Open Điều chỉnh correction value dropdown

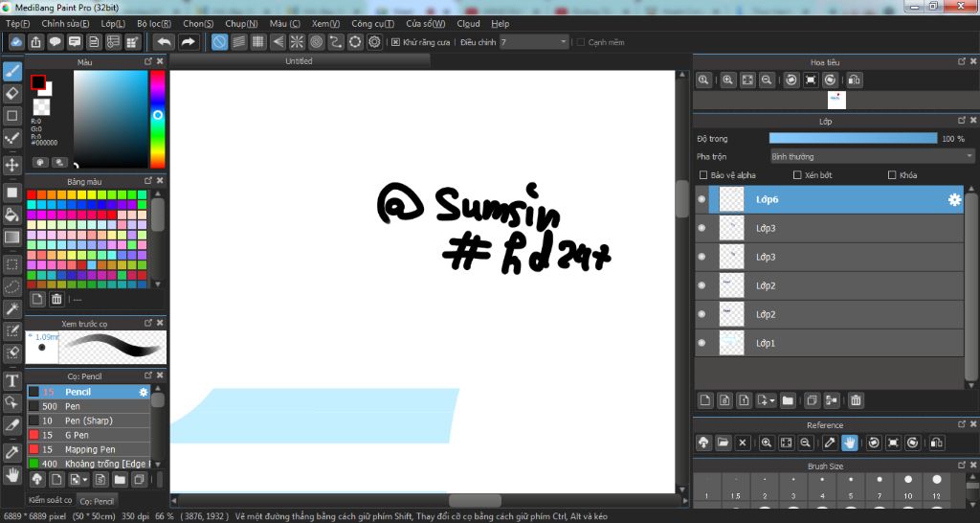click(534, 42)
